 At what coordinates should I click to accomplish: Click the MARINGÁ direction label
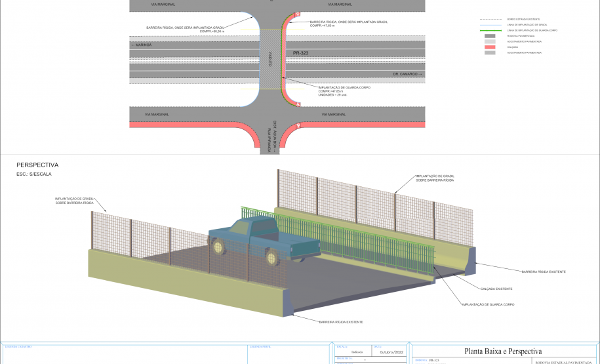pyautogui.click(x=142, y=45)
